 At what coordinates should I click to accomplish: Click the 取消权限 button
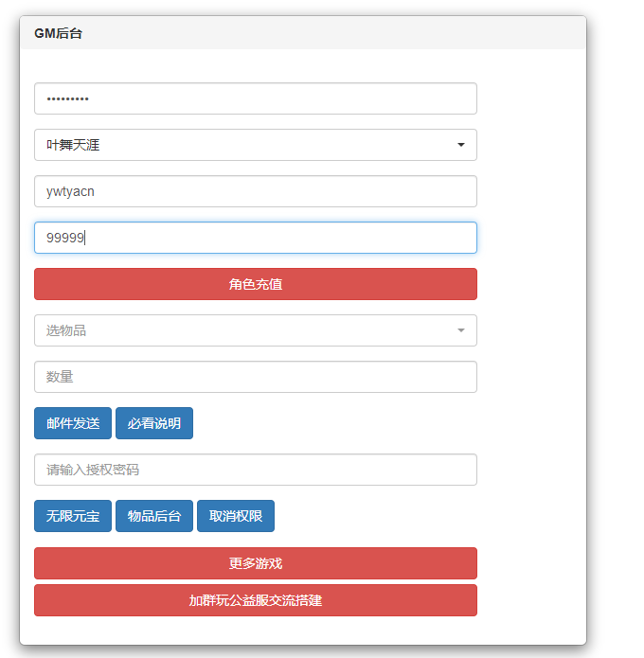tap(236, 516)
